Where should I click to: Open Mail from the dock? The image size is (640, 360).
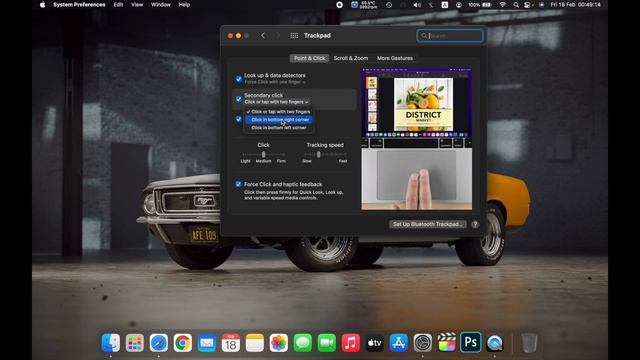207,343
